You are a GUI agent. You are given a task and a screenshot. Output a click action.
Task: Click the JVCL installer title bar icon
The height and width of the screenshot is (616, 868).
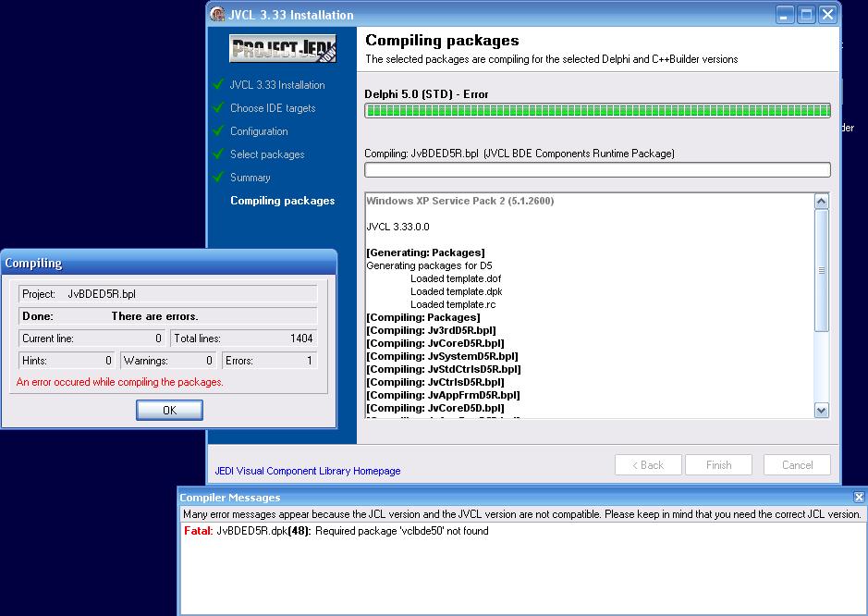(217, 15)
